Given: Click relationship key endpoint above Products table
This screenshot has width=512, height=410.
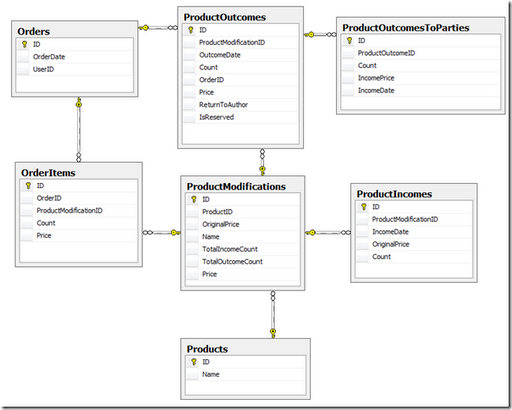Looking at the screenshot, I should [x=273, y=332].
